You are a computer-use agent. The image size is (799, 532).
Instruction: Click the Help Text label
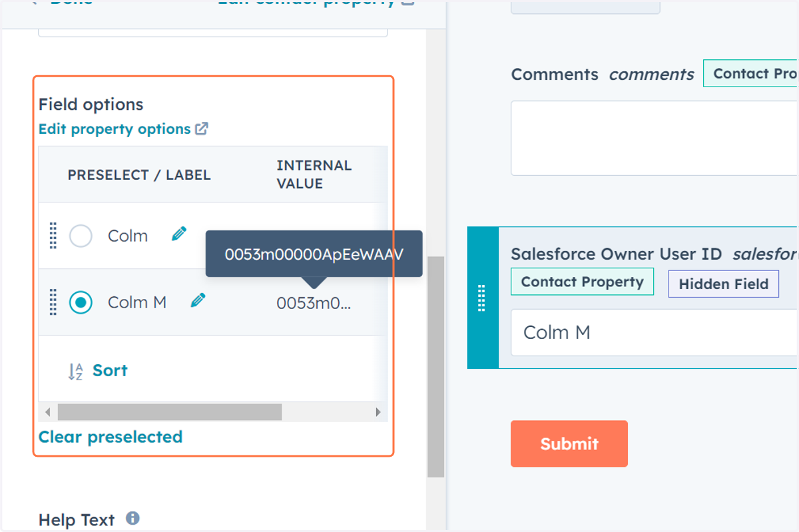click(77, 520)
